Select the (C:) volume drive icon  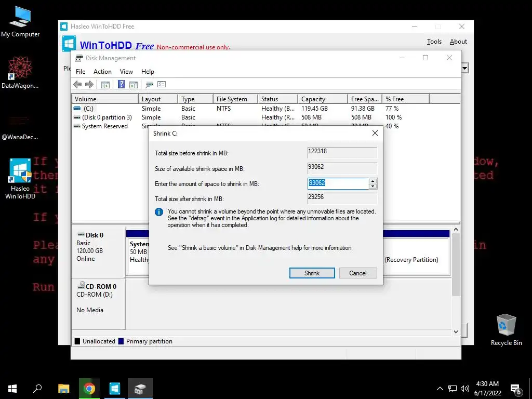(77, 108)
